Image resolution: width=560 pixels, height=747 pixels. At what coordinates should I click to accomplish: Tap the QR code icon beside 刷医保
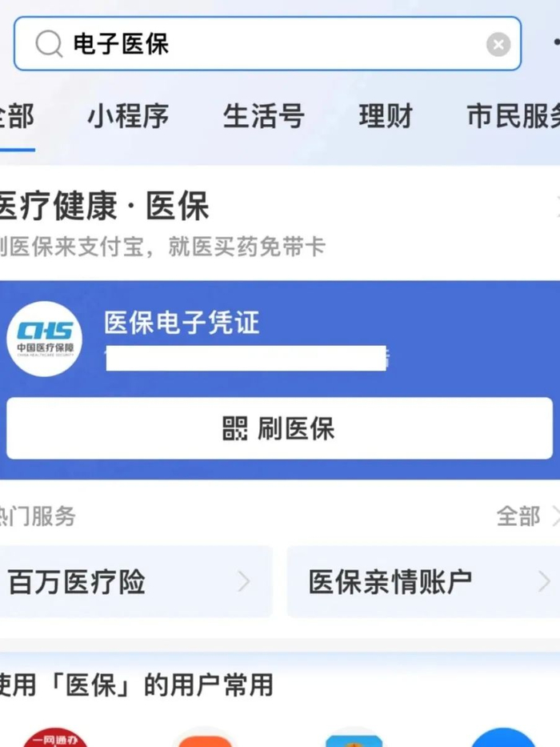(235, 429)
